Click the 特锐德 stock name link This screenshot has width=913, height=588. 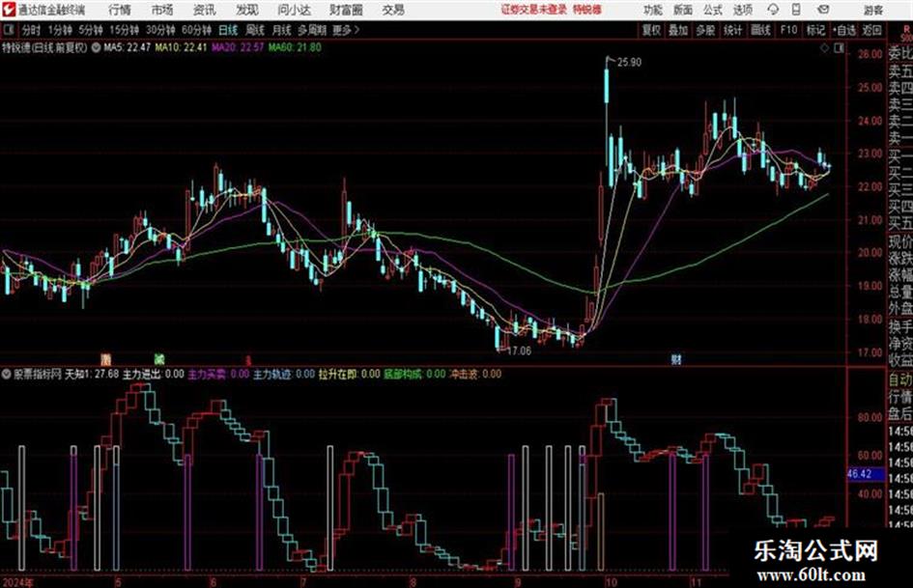coord(587,10)
